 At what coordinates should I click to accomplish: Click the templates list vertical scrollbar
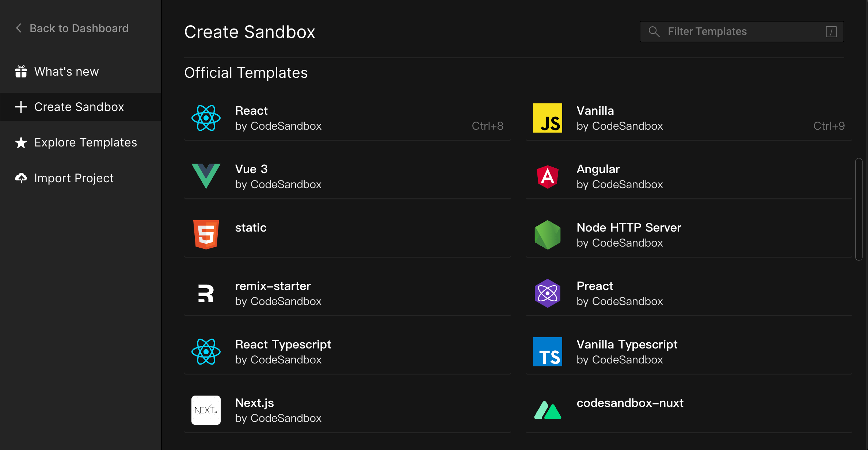(x=859, y=209)
